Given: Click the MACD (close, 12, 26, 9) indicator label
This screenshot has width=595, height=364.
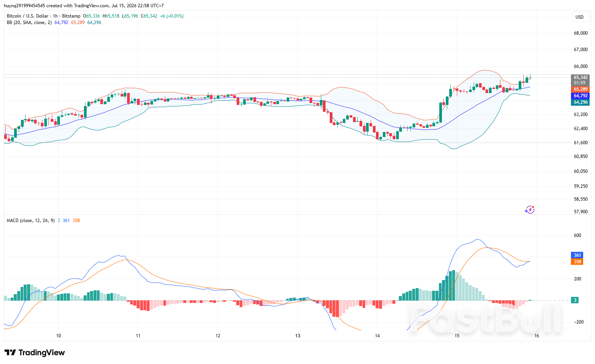Looking at the screenshot, I should pos(31,221).
